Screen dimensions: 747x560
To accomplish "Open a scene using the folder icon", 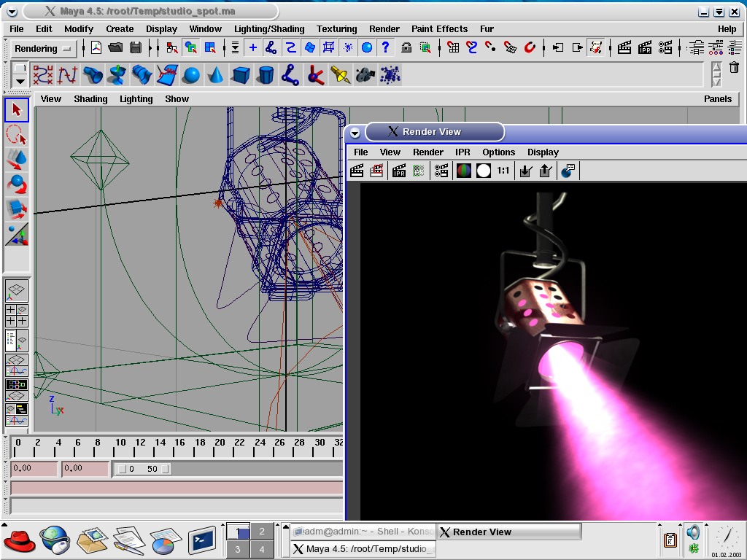I will point(115,47).
